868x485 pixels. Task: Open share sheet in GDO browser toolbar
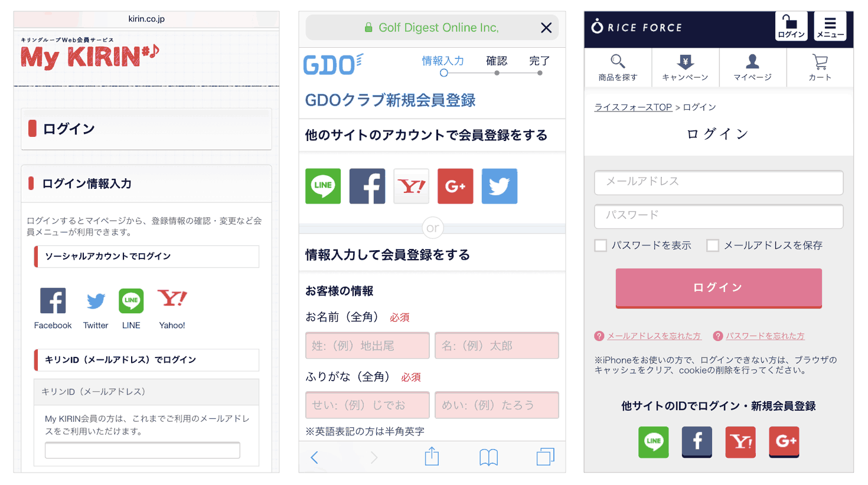[432, 456]
